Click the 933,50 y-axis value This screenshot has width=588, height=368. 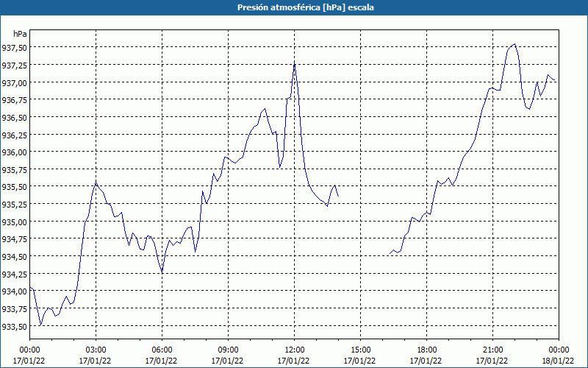[x=14, y=326]
